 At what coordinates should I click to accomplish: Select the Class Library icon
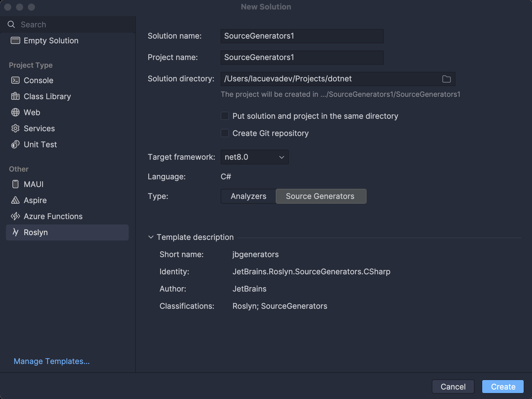(x=15, y=96)
